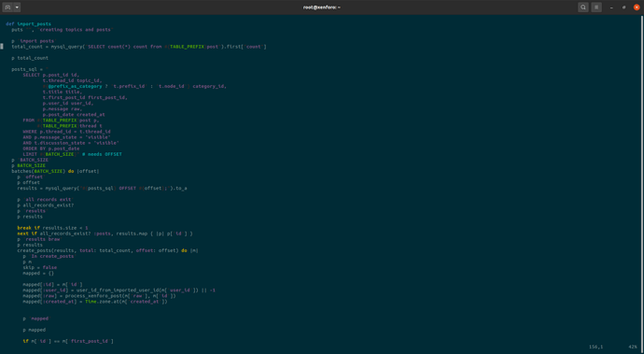Image resolution: width=644 pixels, height=354 pixels.
Task: Click 't.title title,' line
Action: click(63, 92)
